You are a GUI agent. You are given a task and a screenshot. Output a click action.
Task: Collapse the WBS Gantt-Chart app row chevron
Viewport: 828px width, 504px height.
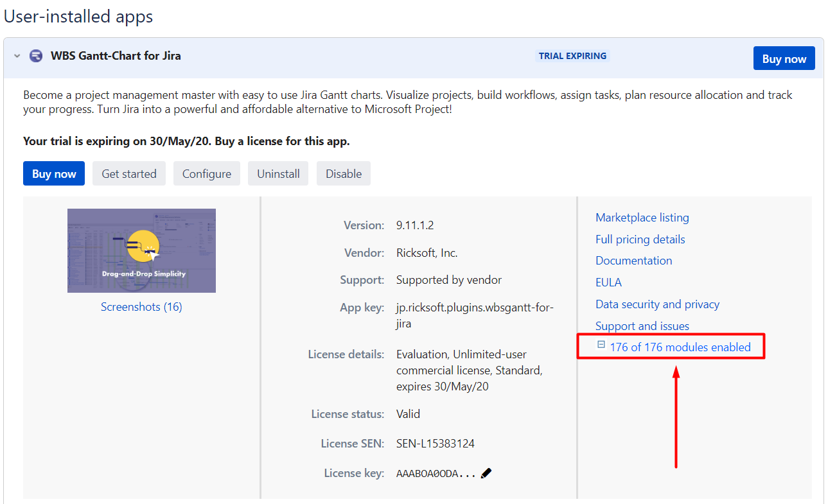pyautogui.click(x=17, y=56)
